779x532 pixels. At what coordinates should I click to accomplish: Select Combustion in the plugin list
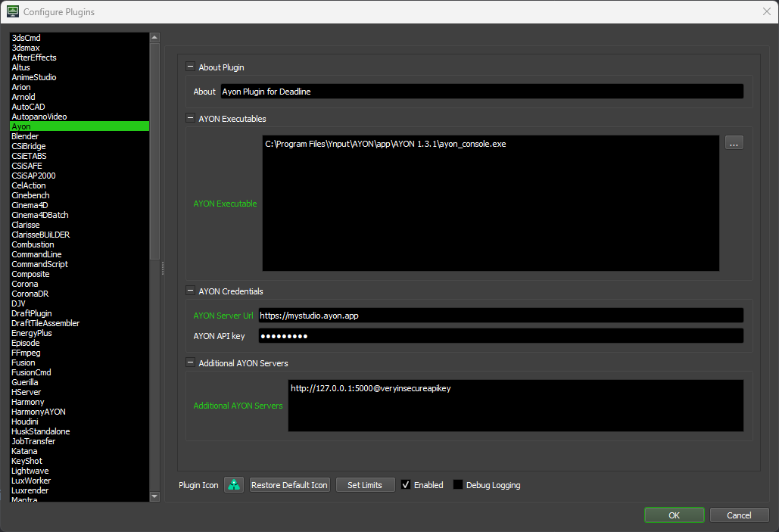79,244
